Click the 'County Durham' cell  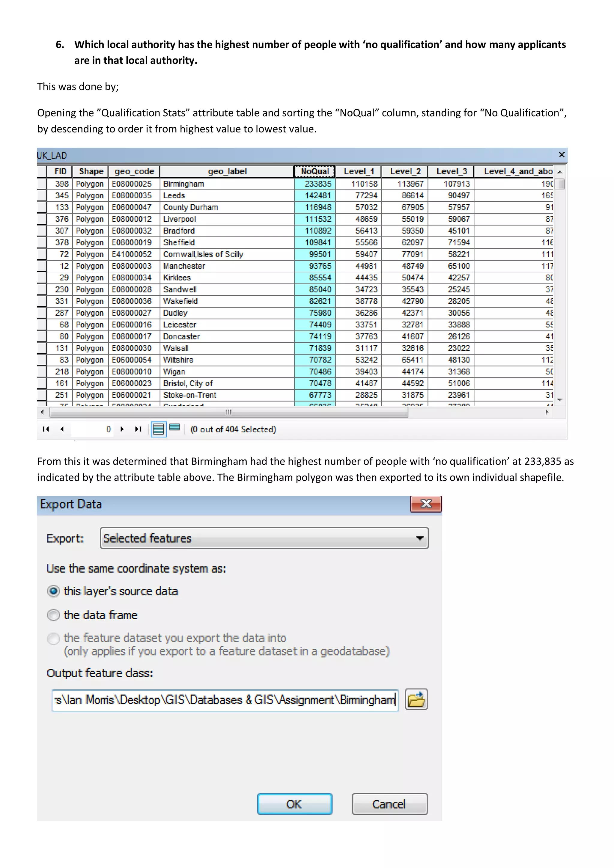227,207
